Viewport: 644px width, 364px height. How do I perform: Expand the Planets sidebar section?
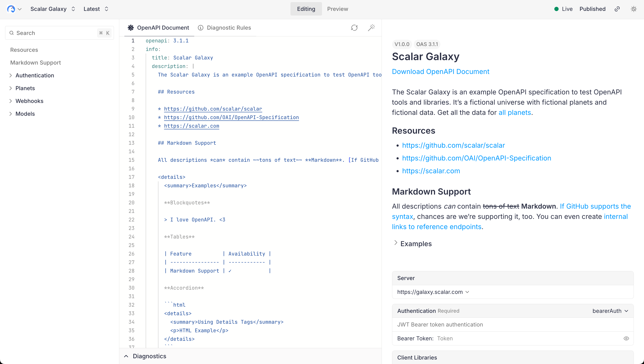coord(10,88)
